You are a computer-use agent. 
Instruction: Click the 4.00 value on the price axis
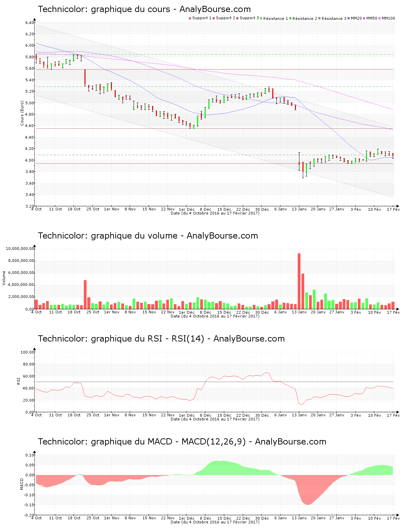(30, 160)
